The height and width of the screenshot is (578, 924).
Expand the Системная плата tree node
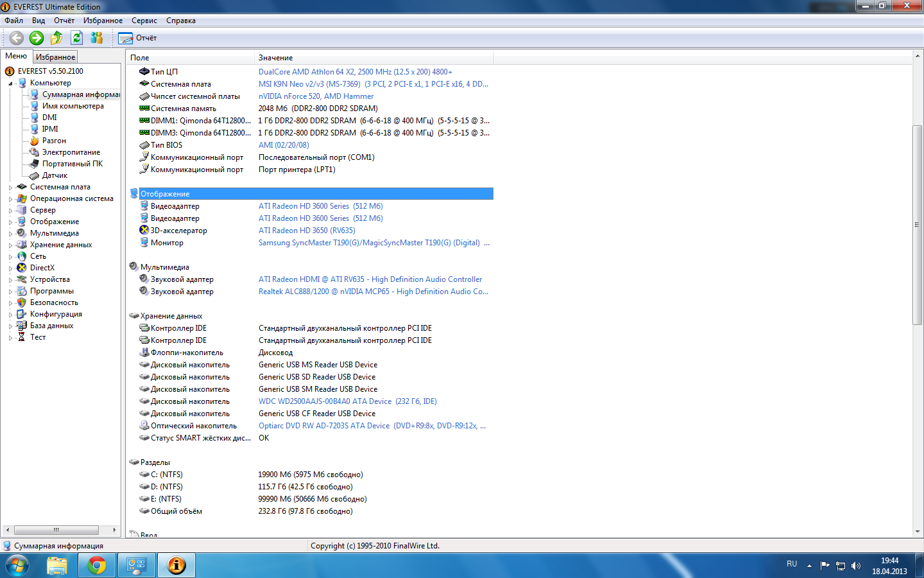[x=10, y=188]
